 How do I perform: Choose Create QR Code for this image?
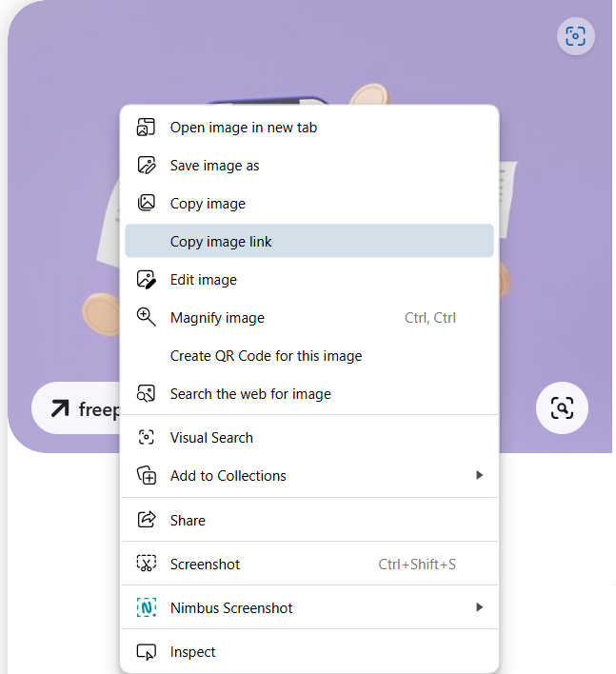pyautogui.click(x=266, y=356)
